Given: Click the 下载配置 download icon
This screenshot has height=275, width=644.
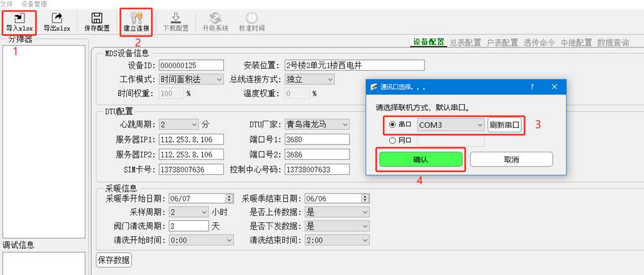Looking at the screenshot, I should 175,17.
